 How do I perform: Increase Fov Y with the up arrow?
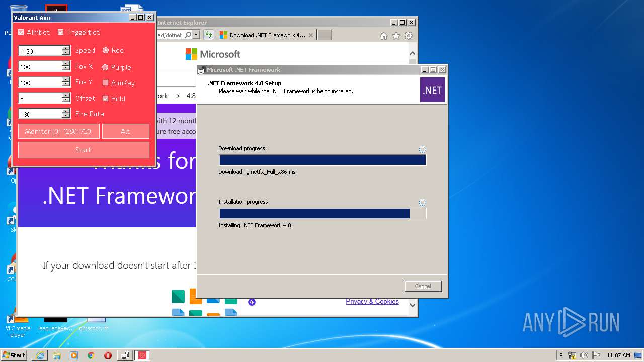(x=66, y=80)
